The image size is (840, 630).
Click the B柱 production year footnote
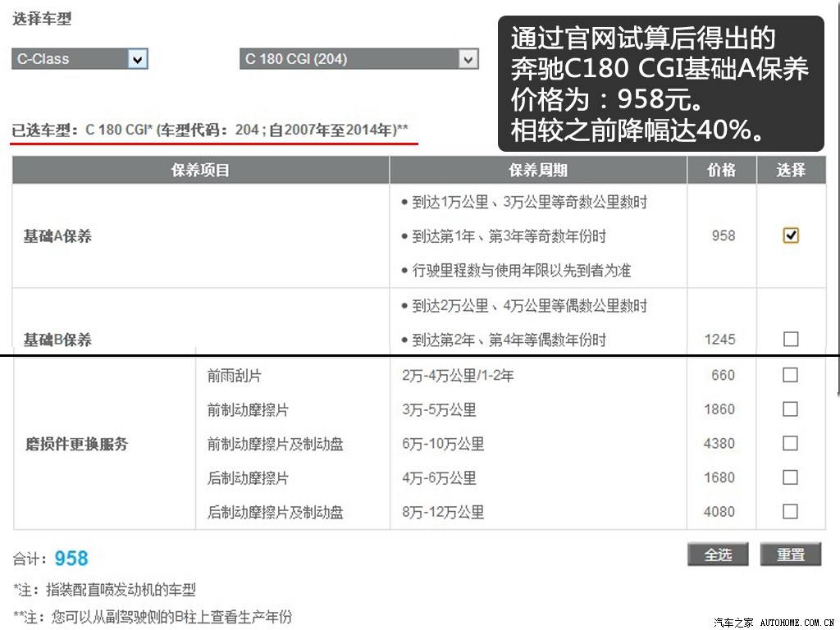click(x=153, y=617)
